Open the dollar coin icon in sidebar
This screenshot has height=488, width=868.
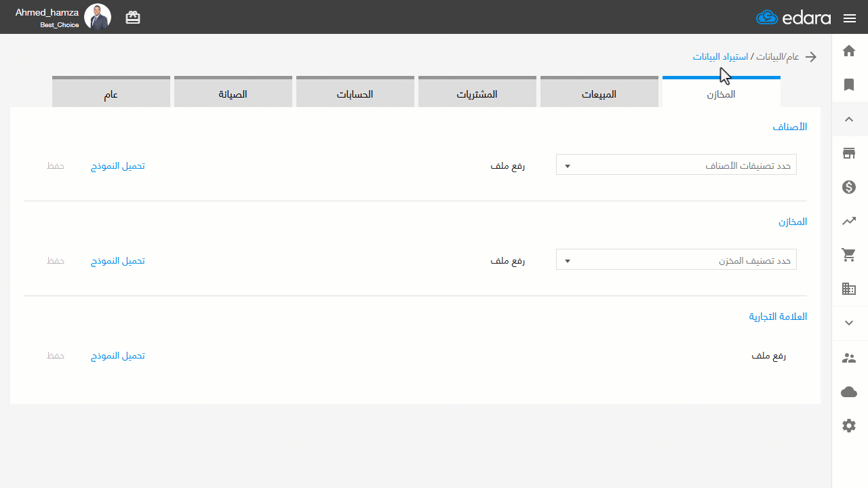pos(849,187)
